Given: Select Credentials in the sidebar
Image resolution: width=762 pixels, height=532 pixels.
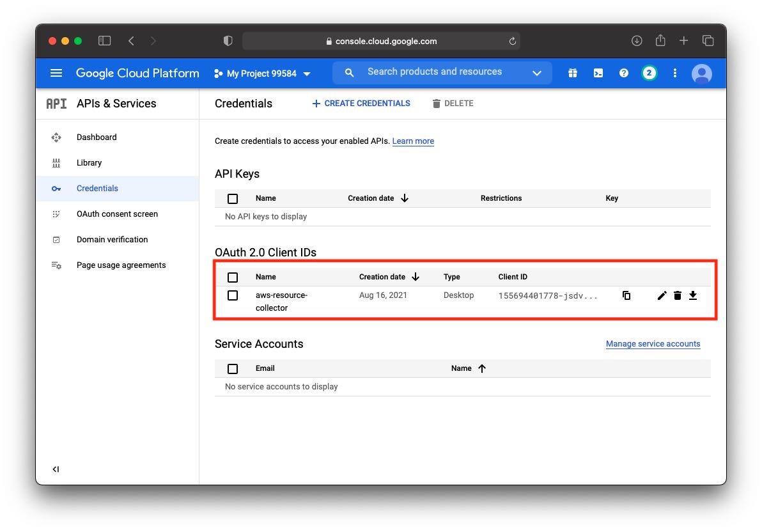Looking at the screenshot, I should (118, 188).
